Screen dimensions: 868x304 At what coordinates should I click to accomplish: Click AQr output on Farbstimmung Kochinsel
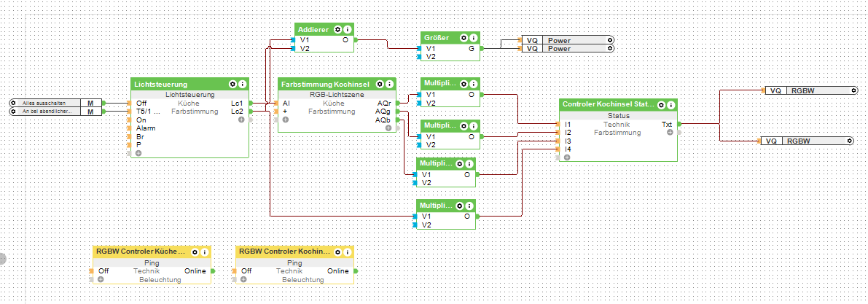[383, 103]
